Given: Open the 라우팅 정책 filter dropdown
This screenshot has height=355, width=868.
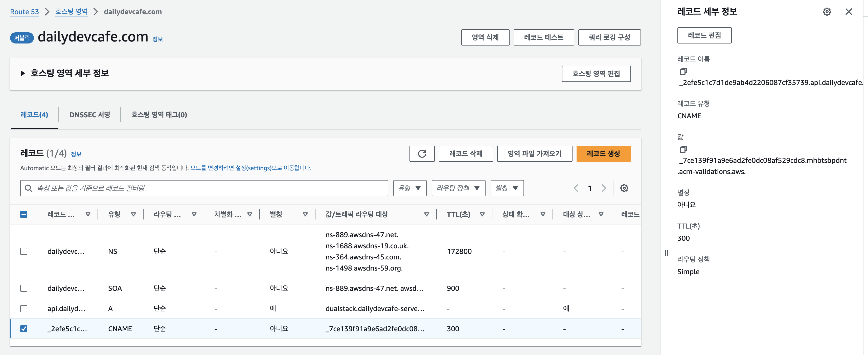Looking at the screenshot, I should (458, 188).
